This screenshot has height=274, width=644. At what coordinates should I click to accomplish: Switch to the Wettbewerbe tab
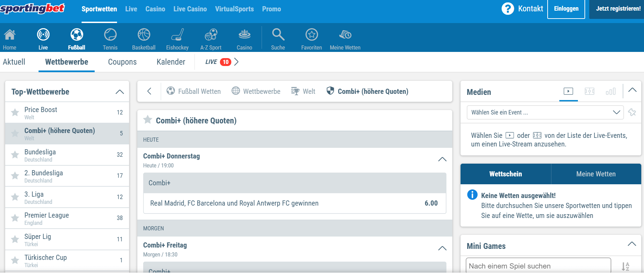click(67, 62)
